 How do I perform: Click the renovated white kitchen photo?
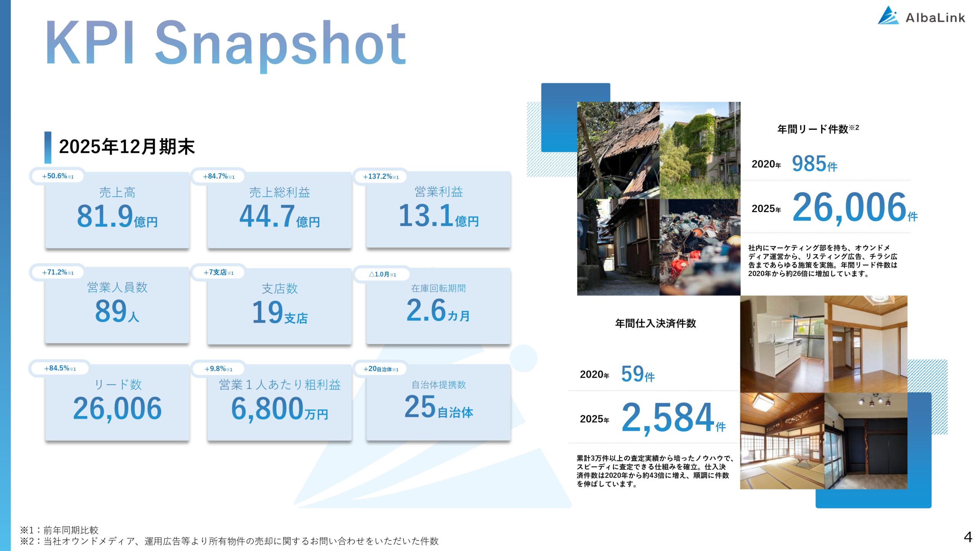[782, 344]
